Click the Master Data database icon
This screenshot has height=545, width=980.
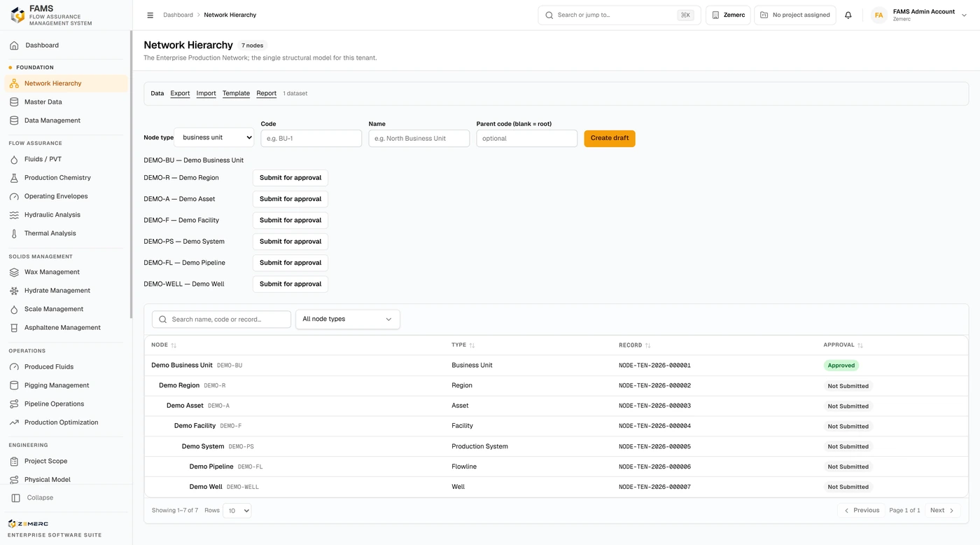tap(14, 102)
